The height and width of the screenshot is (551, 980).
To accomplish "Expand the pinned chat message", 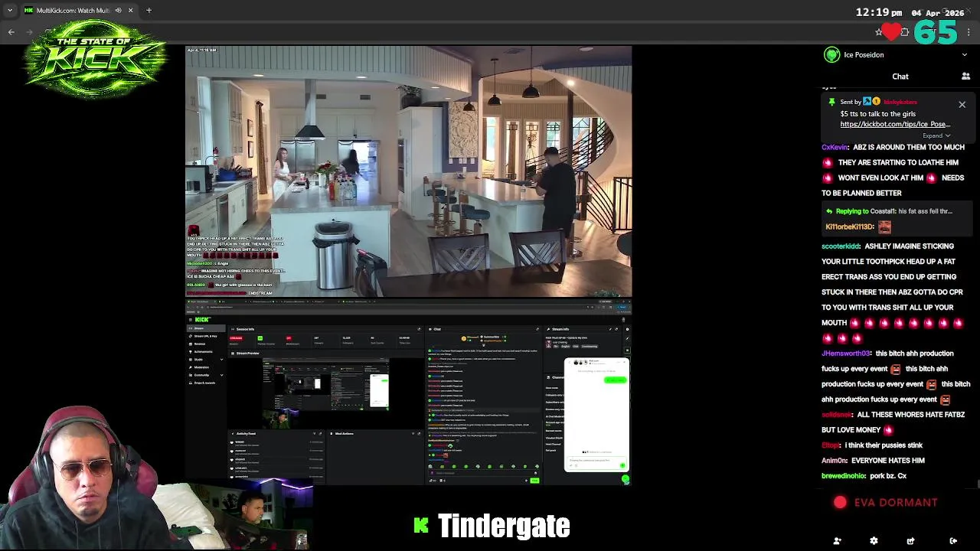I will pyautogui.click(x=936, y=136).
